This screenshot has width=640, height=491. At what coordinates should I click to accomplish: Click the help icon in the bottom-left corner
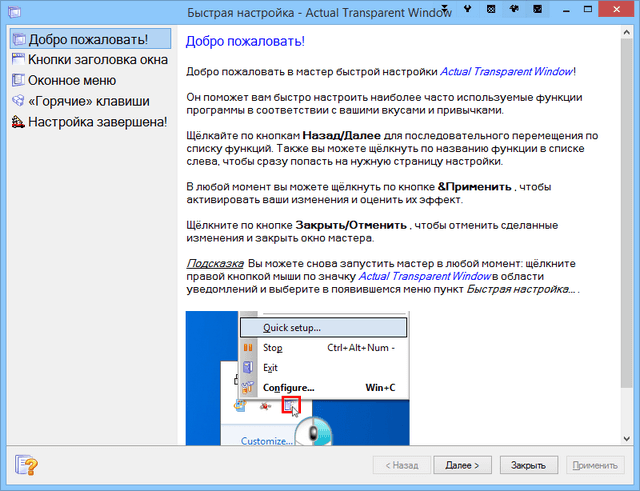pos(27,464)
